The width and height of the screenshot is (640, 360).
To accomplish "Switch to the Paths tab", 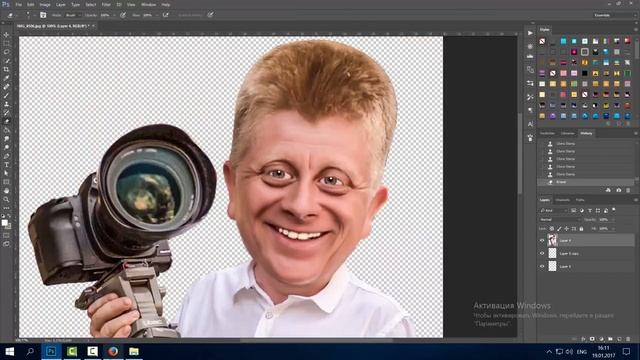I will [580, 200].
